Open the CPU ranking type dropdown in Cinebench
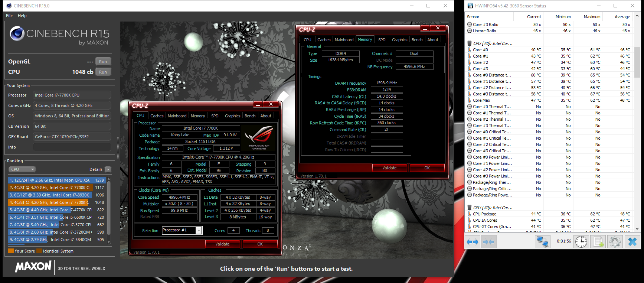This screenshot has width=644, height=283. [22, 169]
